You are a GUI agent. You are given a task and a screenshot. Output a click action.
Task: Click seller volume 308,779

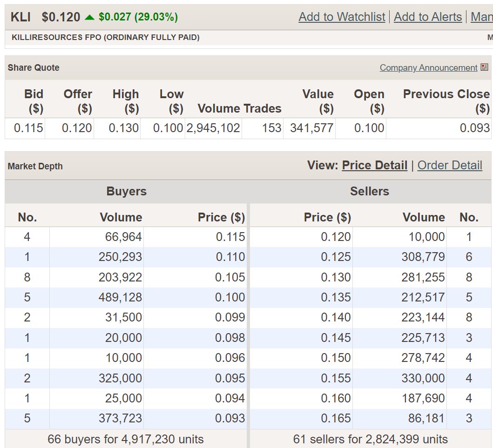pyautogui.click(x=423, y=257)
